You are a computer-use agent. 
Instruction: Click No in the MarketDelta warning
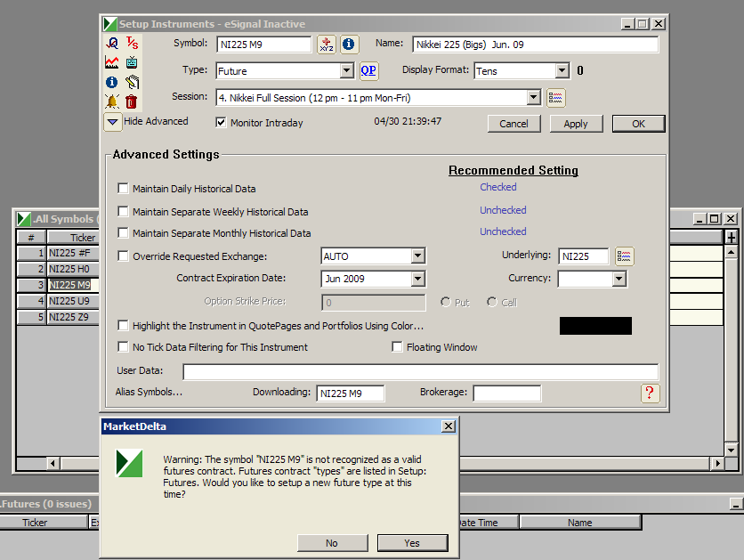click(332, 543)
